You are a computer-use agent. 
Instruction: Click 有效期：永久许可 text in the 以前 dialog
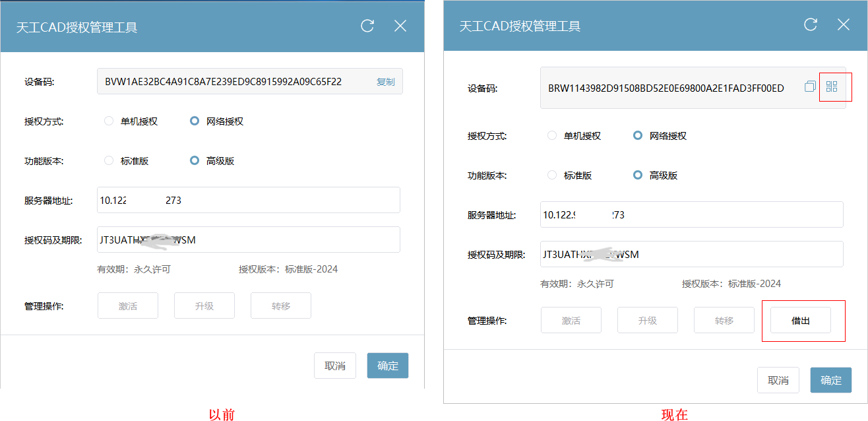tap(135, 269)
